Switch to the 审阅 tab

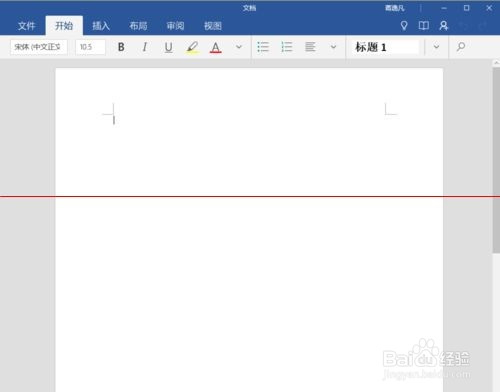(x=176, y=26)
